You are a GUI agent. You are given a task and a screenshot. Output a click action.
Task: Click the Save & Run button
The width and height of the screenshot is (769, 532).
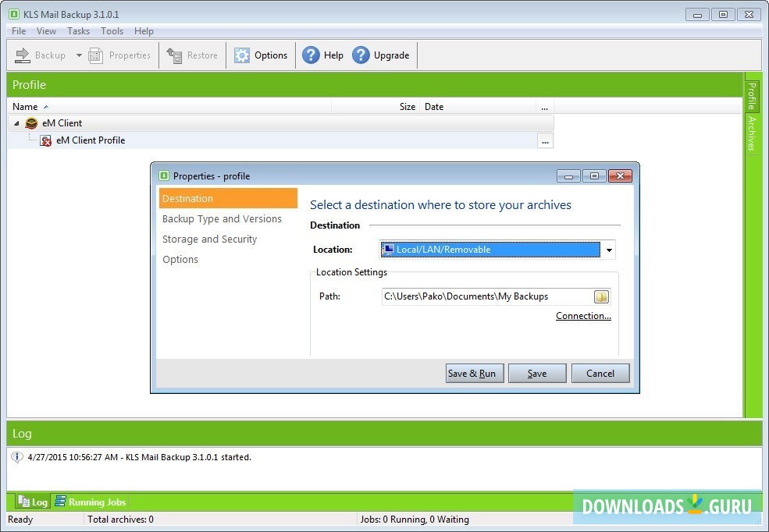coord(474,373)
